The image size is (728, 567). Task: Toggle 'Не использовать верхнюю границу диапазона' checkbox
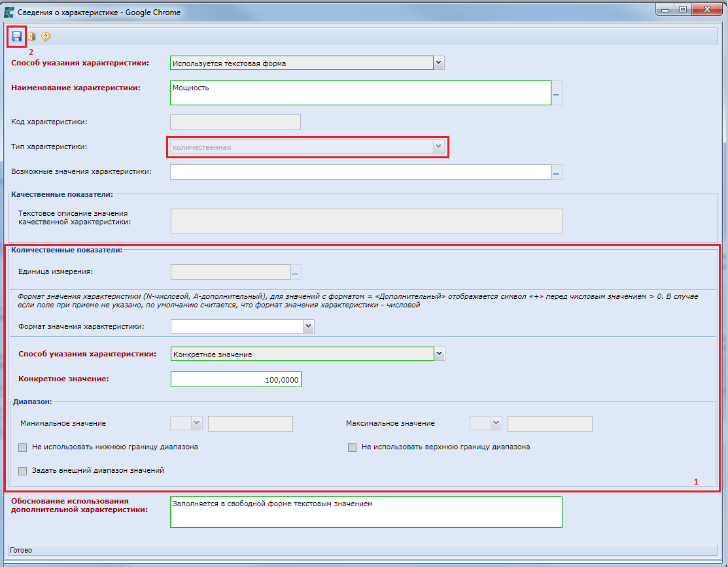point(353,447)
